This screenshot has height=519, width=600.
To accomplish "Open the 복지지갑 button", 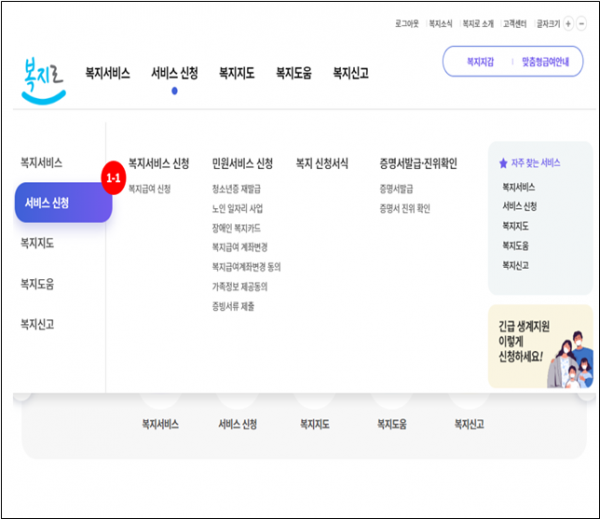I will [x=480, y=62].
